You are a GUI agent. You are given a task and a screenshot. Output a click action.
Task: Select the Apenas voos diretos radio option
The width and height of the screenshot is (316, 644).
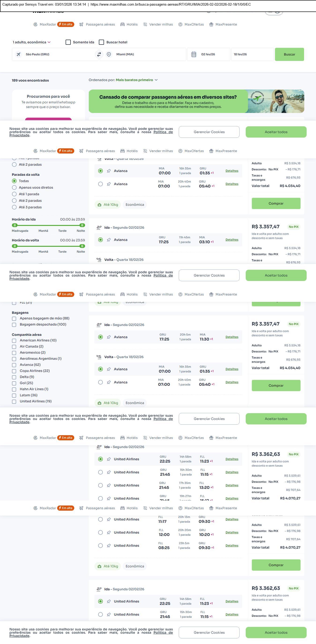point(14,187)
